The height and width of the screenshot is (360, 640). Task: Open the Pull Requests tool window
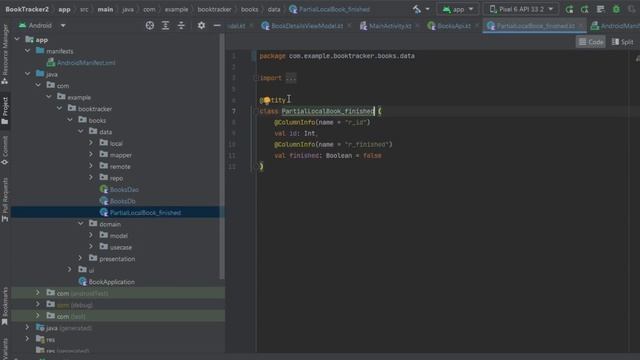point(5,199)
